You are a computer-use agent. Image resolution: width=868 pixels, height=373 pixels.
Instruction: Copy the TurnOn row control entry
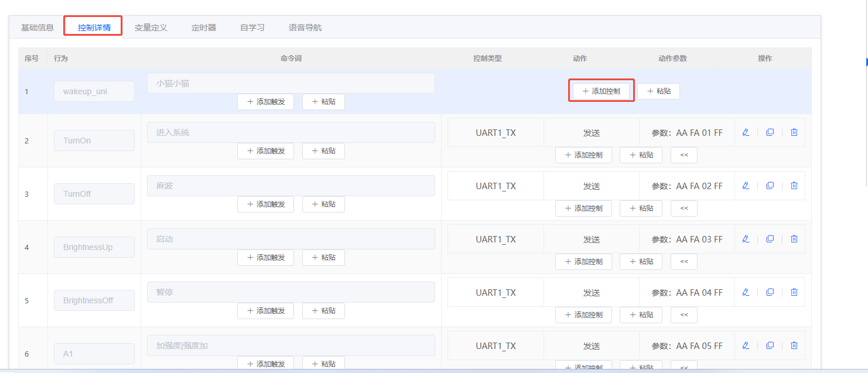[770, 132]
